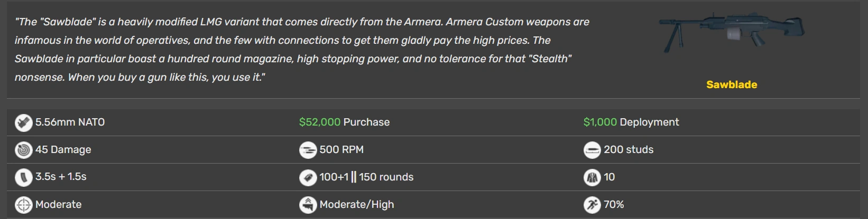Click the $1,000 deployment cost

pyautogui.click(x=599, y=122)
